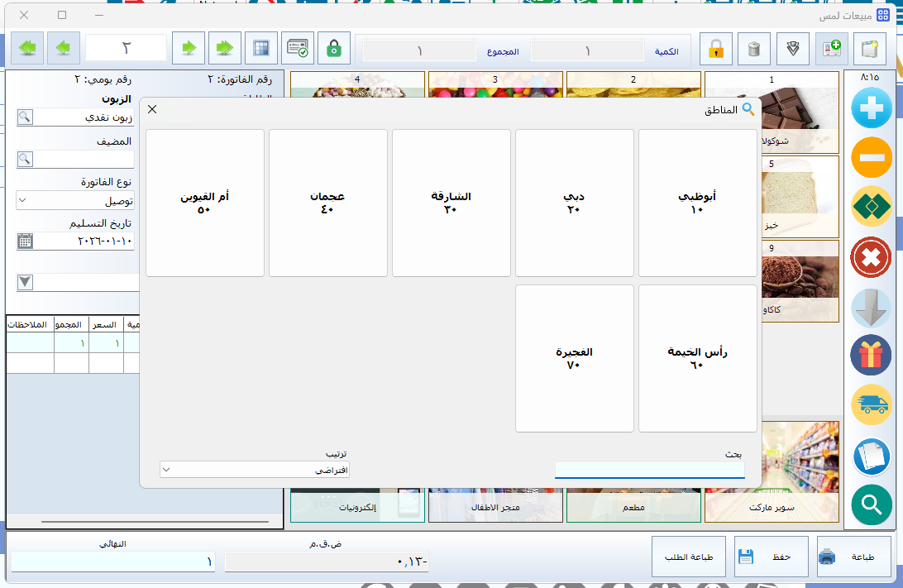Click the blue plus icon in sidebar

click(872, 107)
